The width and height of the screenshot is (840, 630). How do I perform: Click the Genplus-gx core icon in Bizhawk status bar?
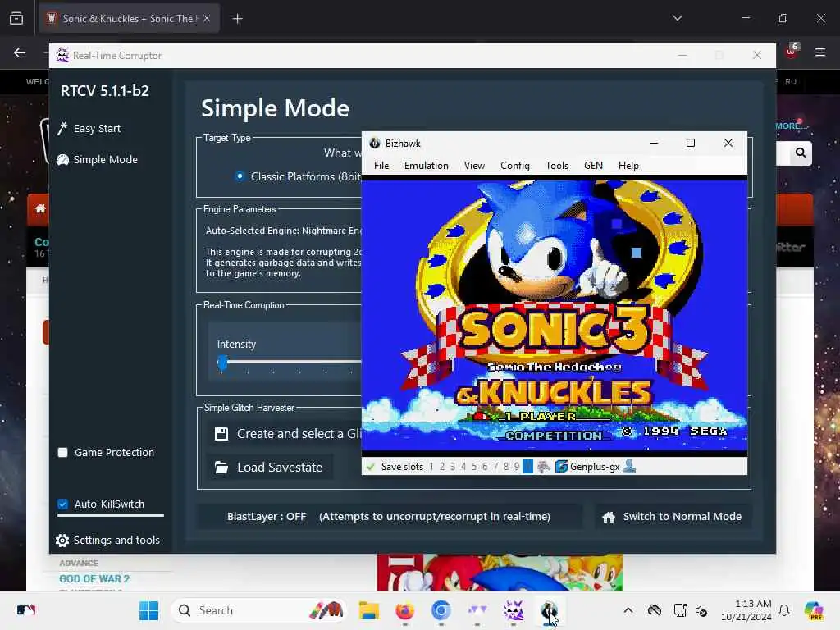point(561,467)
